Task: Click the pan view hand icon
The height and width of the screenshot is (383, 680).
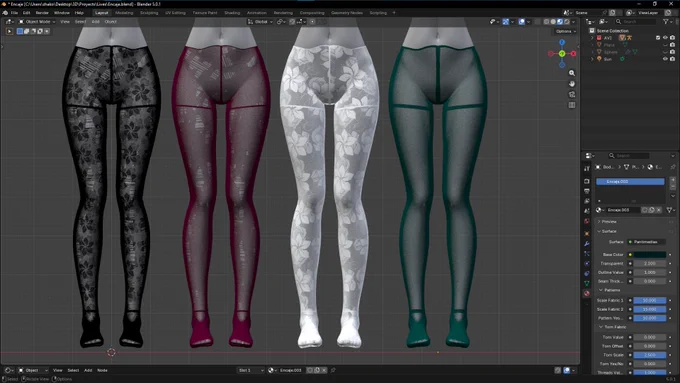Action: pos(572,84)
